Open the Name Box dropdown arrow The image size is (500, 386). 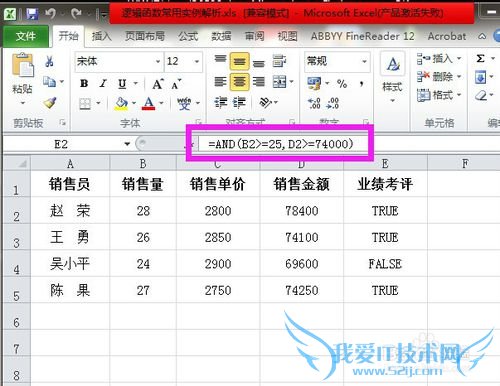click(127, 144)
